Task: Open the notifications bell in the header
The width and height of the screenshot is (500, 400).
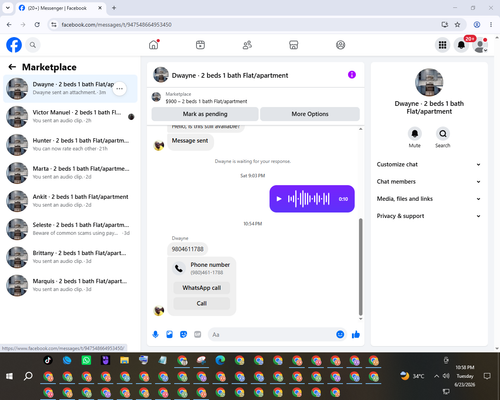Action: 461,45
